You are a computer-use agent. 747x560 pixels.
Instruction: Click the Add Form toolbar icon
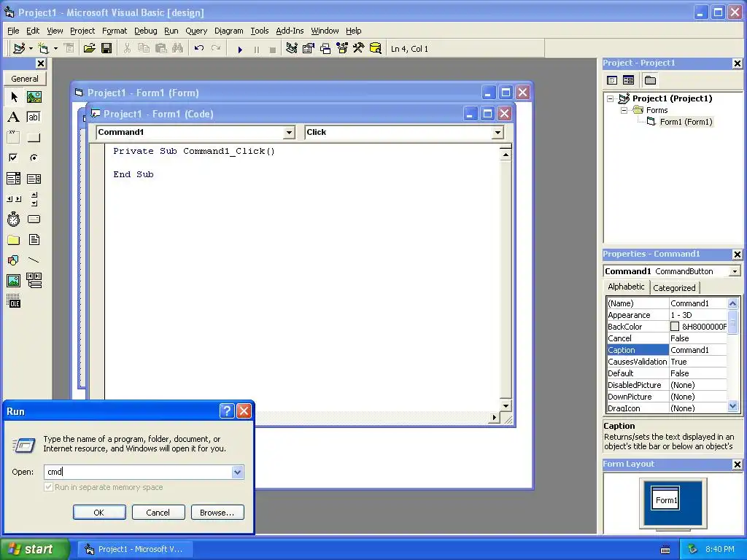pos(43,49)
